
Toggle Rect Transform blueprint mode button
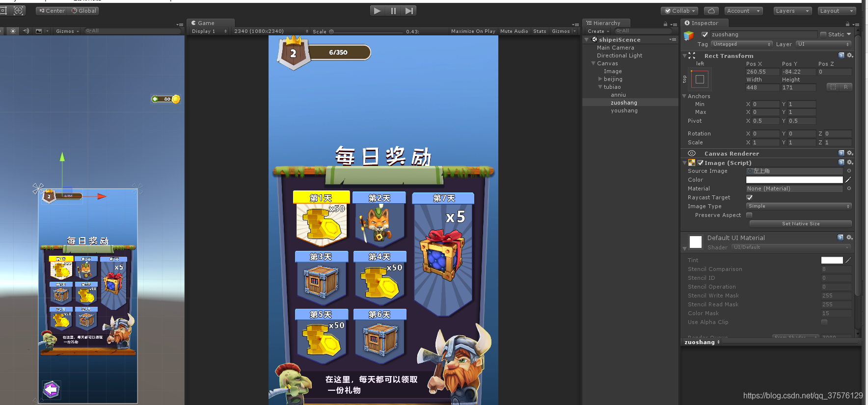833,87
